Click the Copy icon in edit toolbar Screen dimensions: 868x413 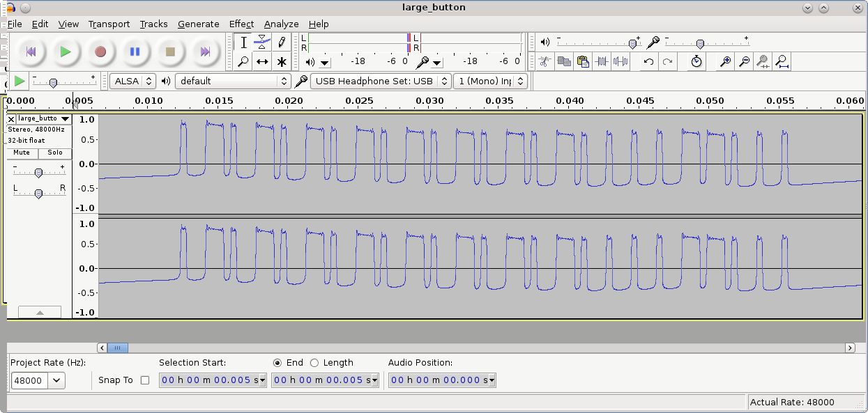tap(564, 61)
